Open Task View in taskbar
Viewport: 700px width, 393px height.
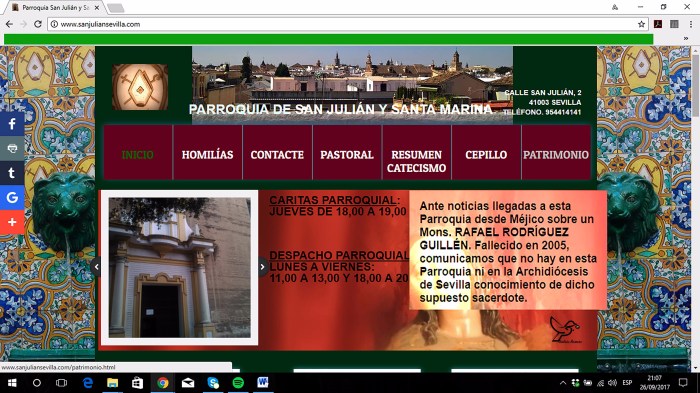click(x=62, y=383)
